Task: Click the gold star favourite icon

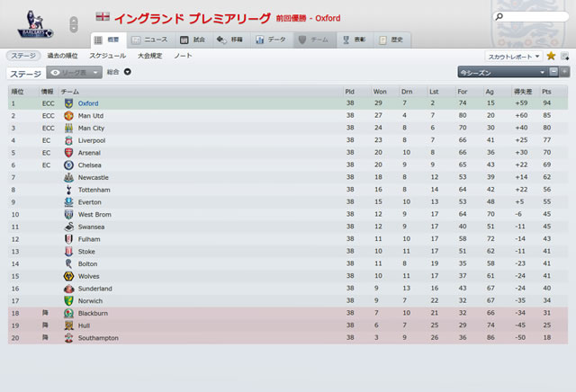Action: [551, 56]
